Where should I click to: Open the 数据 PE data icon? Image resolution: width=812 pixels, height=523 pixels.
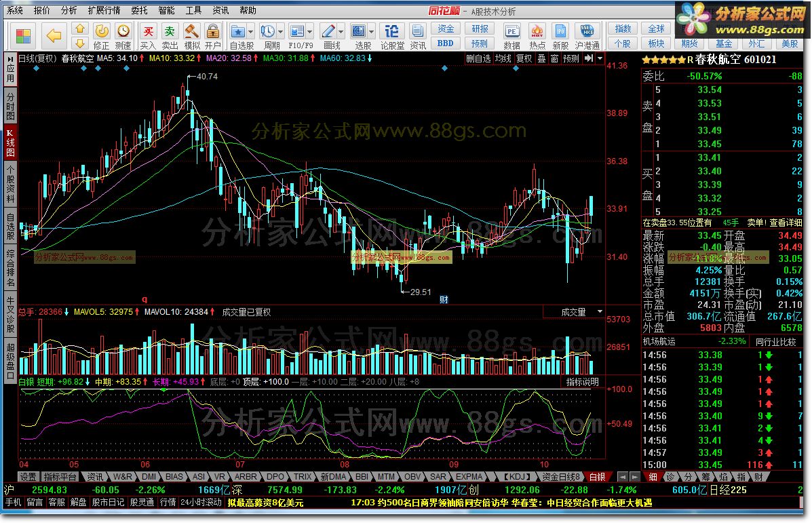[511, 32]
